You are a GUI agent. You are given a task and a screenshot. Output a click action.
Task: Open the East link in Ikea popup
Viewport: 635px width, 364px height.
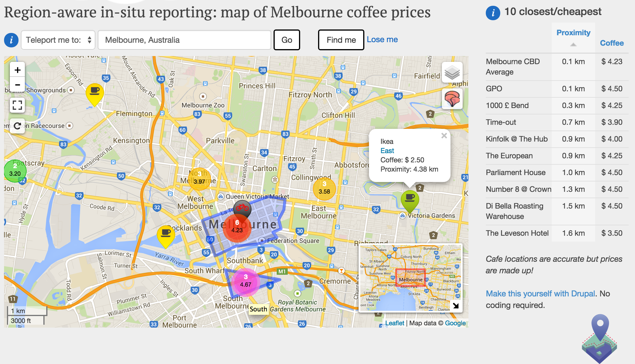[387, 151]
